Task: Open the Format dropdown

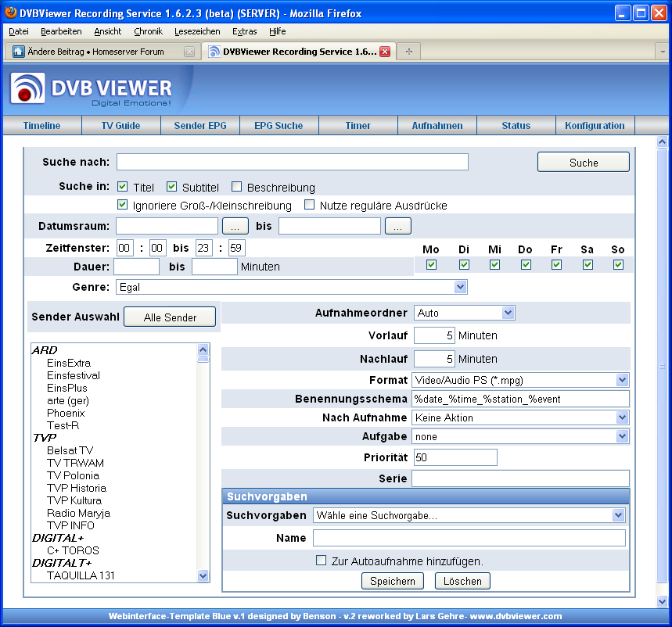Action: click(x=622, y=380)
